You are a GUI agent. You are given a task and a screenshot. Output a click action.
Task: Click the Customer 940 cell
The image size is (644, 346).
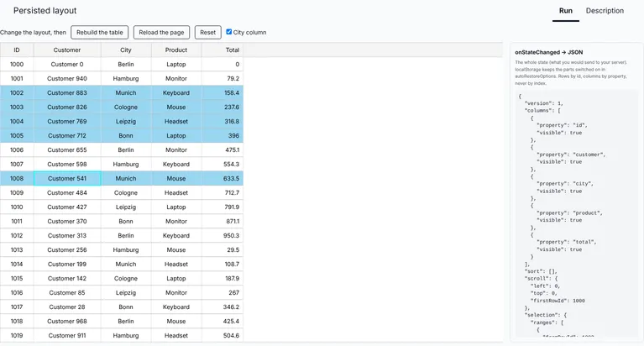pyautogui.click(x=67, y=78)
